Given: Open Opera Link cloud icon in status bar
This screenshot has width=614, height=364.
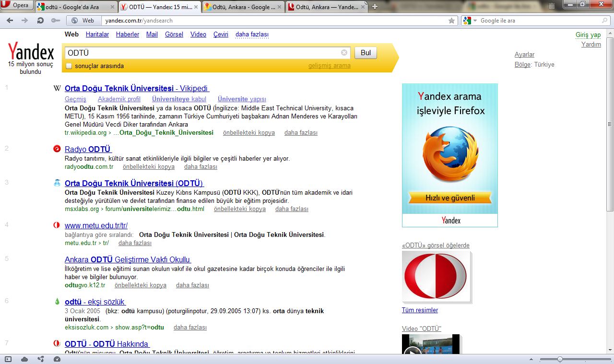Looking at the screenshot, I should click(24, 359).
